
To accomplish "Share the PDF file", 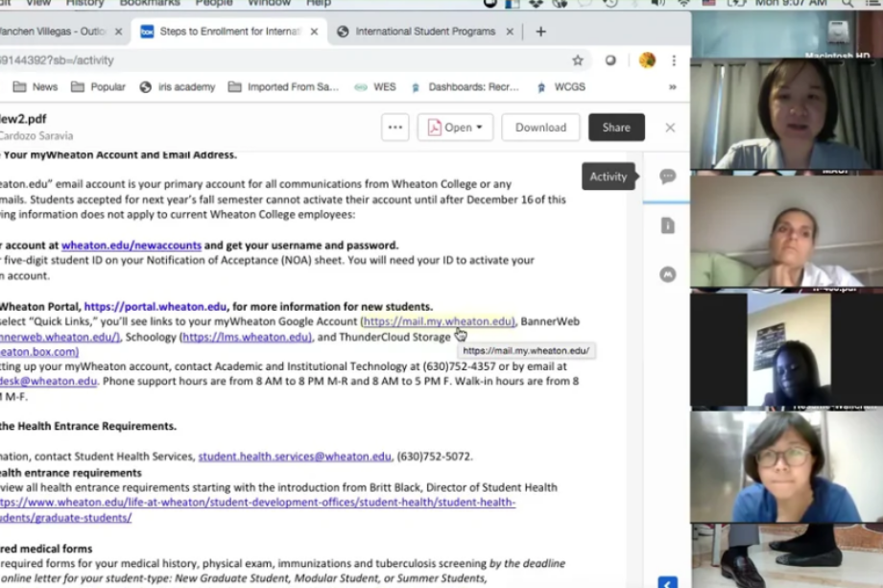I will pos(616,128).
